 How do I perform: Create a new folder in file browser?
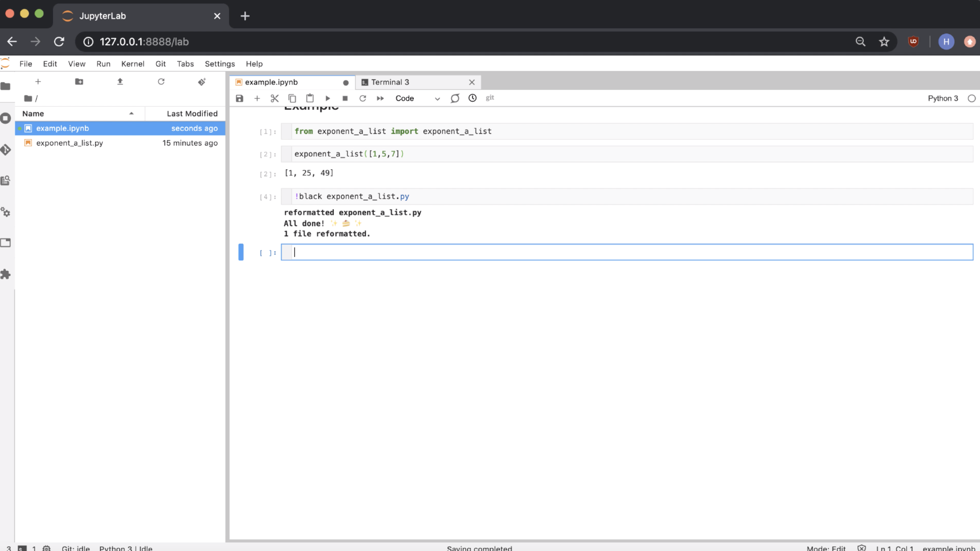[x=79, y=82]
